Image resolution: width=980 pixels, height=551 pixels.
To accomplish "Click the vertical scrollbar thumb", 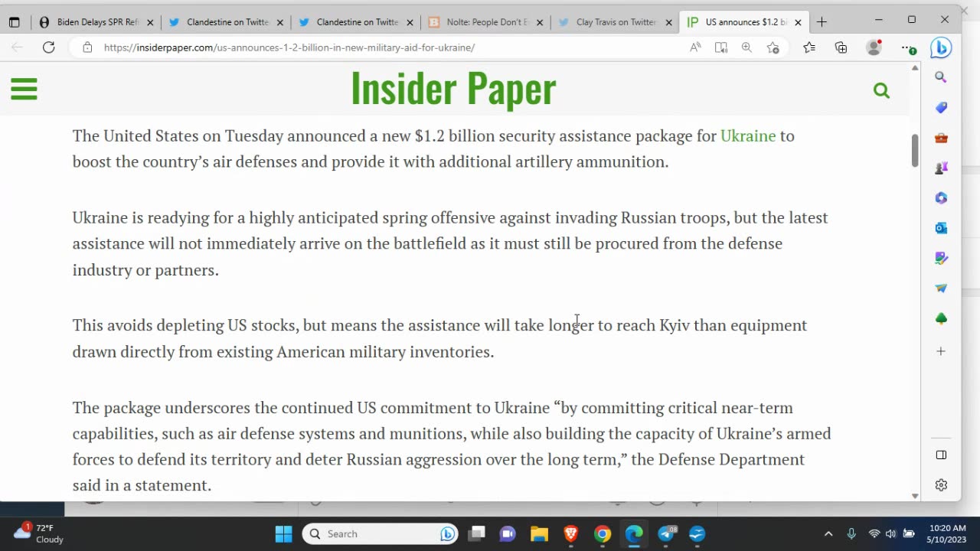I will coord(915,151).
